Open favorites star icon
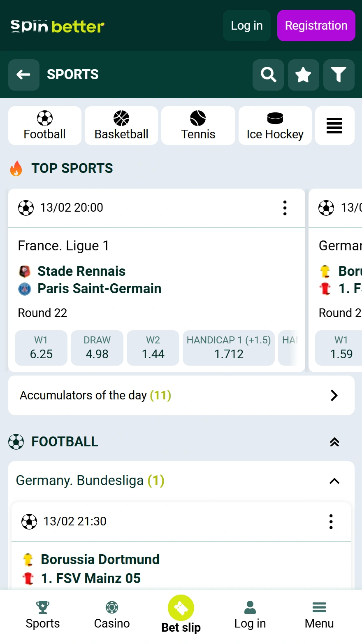The image size is (362, 644). point(304,75)
